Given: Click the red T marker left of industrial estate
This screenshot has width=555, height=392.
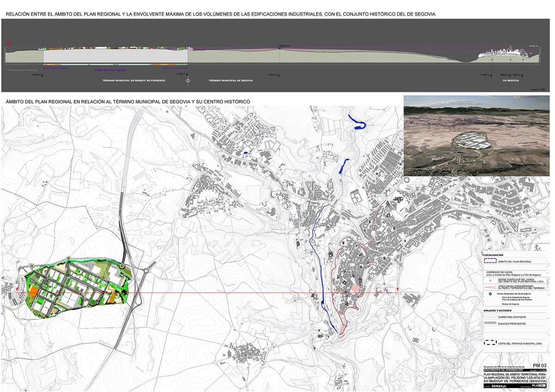Looking at the screenshot, I should pos(17,290).
